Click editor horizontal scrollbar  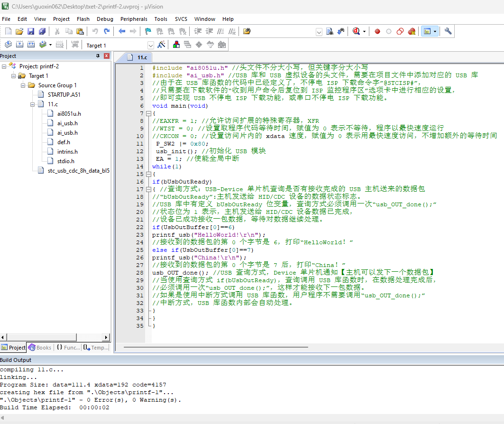click(216, 347)
